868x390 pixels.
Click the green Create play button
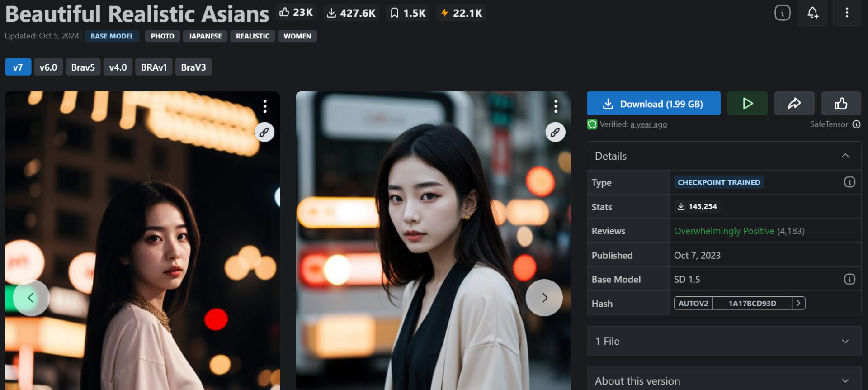coord(747,104)
